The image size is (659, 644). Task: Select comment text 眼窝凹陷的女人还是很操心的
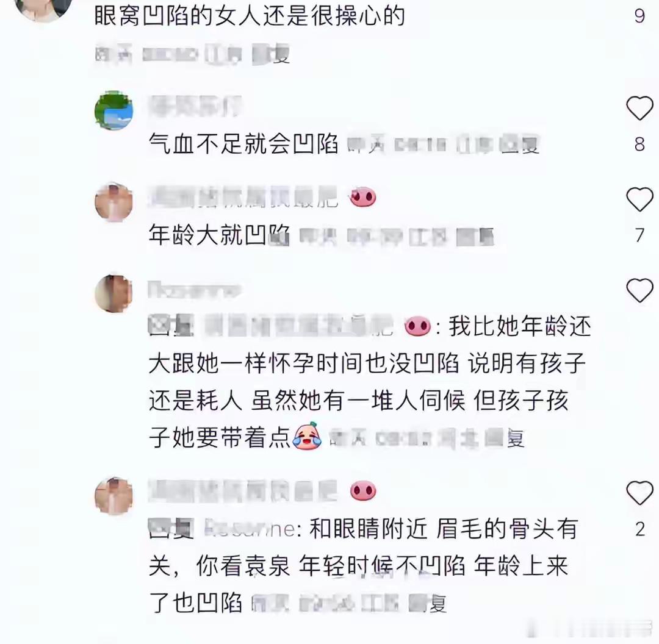click(250, 16)
